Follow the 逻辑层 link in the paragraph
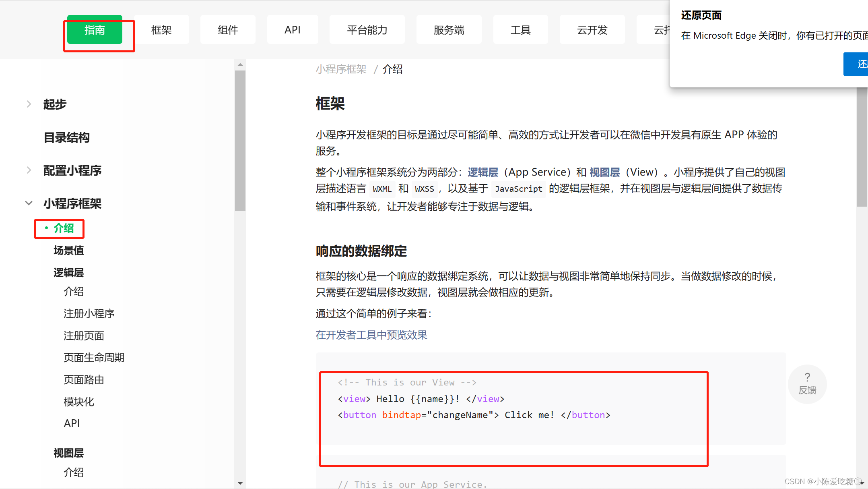 483,172
